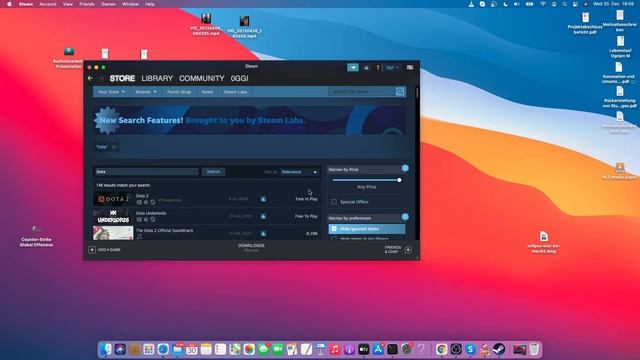Image resolution: width=640 pixels, height=360 pixels.
Task: Open App Store in the dock
Action: click(378, 349)
